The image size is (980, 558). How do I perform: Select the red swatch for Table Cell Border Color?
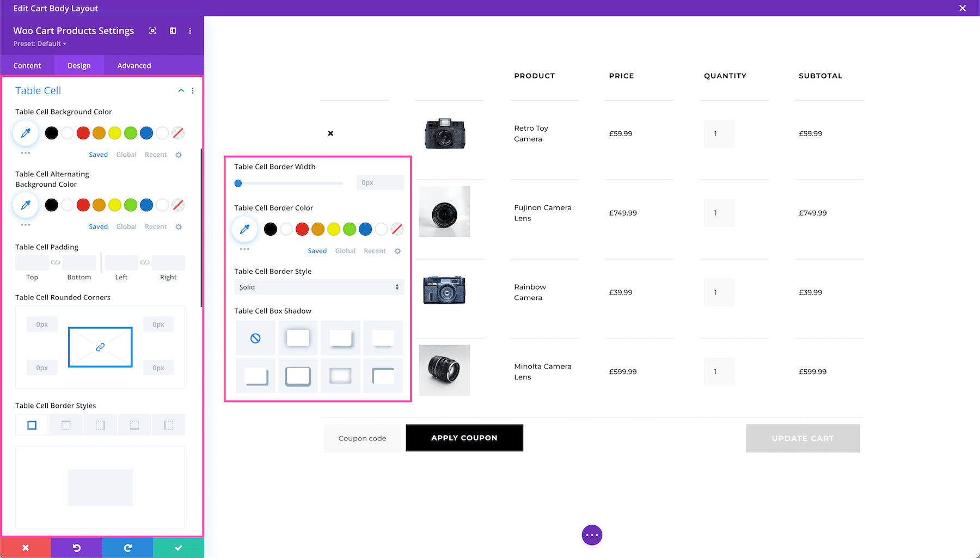coord(302,229)
